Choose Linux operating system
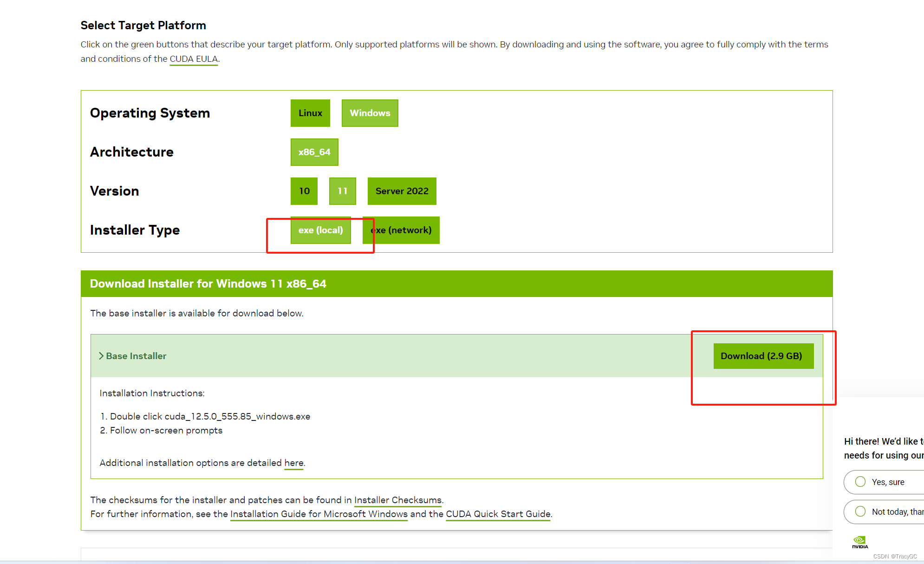This screenshot has width=924, height=564. coord(310,113)
